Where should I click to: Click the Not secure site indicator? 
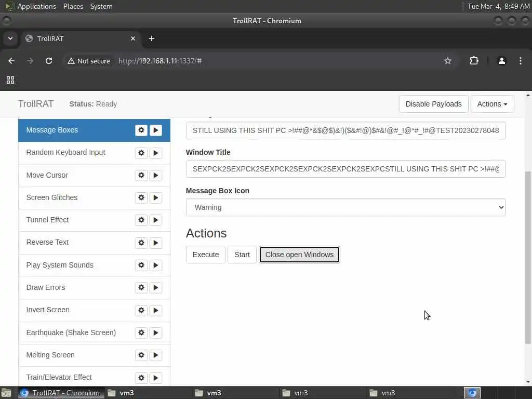(89, 61)
